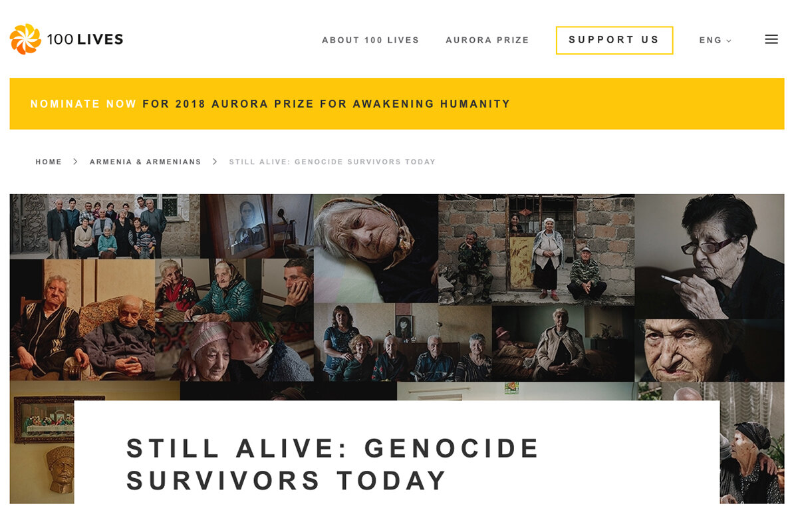
Task: Click chevron after Armenia & Armenians breadcrumb
Action: tap(215, 162)
